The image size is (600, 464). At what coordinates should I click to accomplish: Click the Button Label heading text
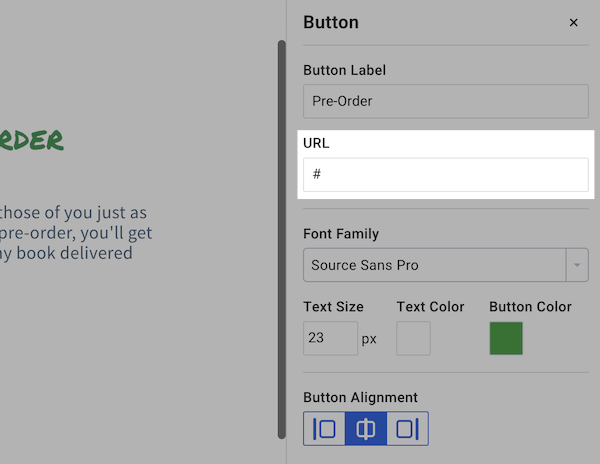coord(344,70)
